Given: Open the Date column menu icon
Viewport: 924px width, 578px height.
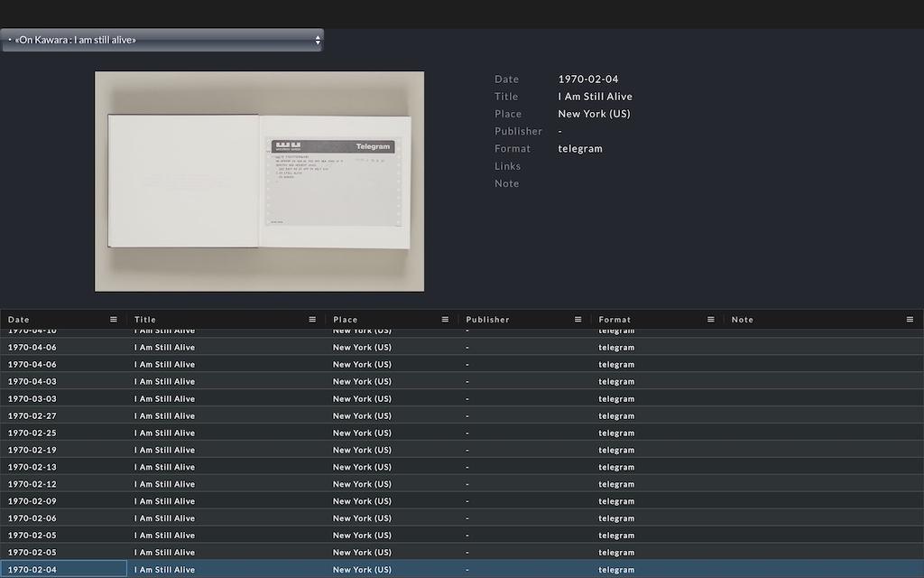Looking at the screenshot, I should (x=114, y=319).
